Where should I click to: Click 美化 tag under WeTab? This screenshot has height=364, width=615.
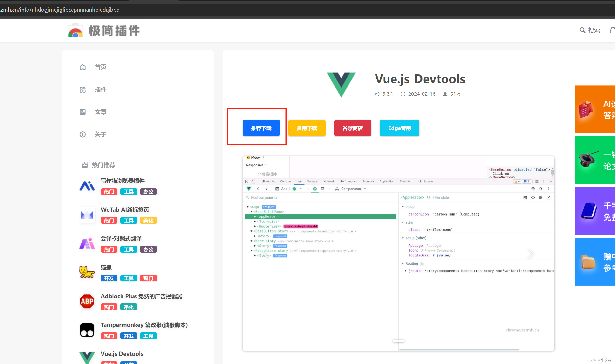[148, 221]
